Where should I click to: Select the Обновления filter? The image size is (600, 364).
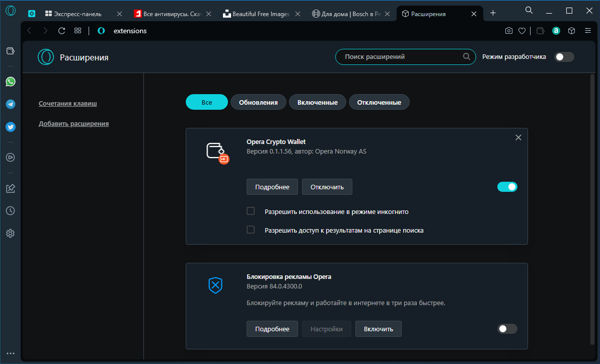258,102
